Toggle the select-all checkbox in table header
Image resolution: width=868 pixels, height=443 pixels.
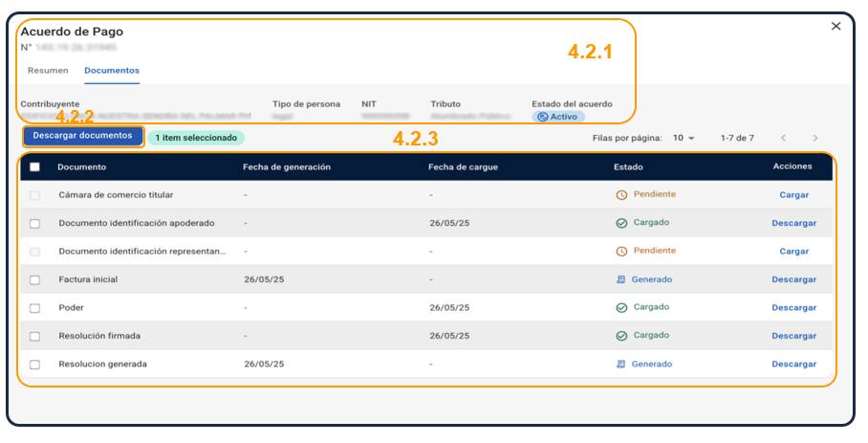pos(34,166)
